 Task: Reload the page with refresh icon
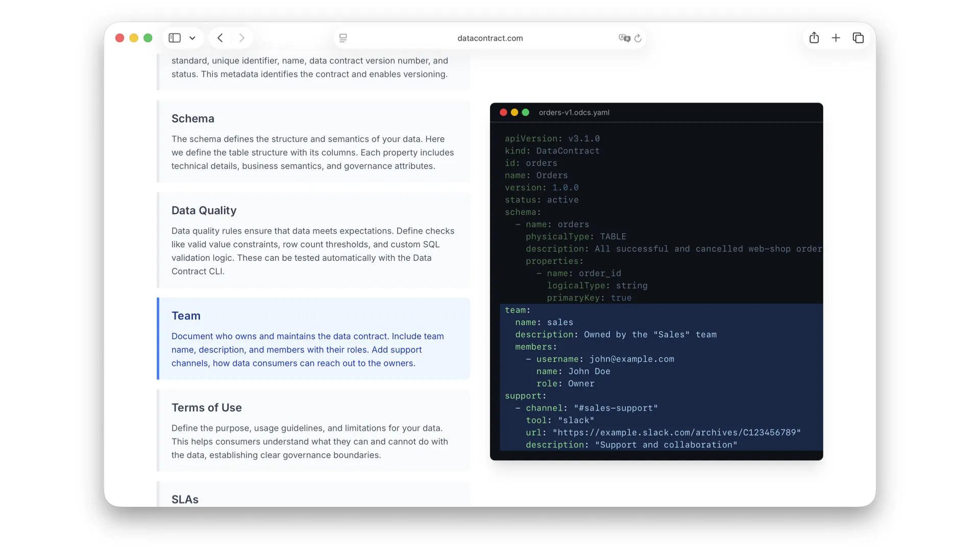(638, 38)
